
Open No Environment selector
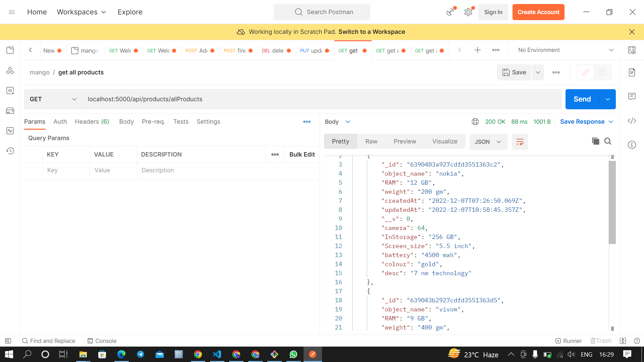point(566,50)
